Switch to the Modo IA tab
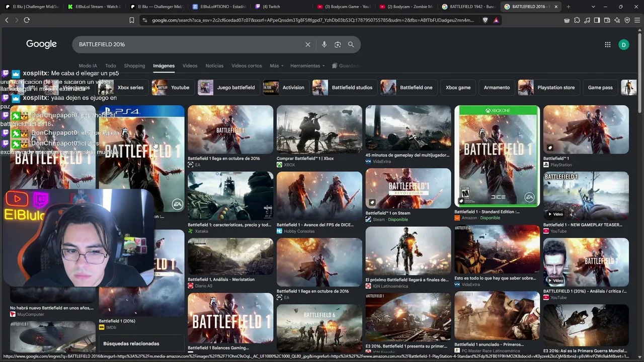This screenshot has height=362, width=644. pos(88,66)
